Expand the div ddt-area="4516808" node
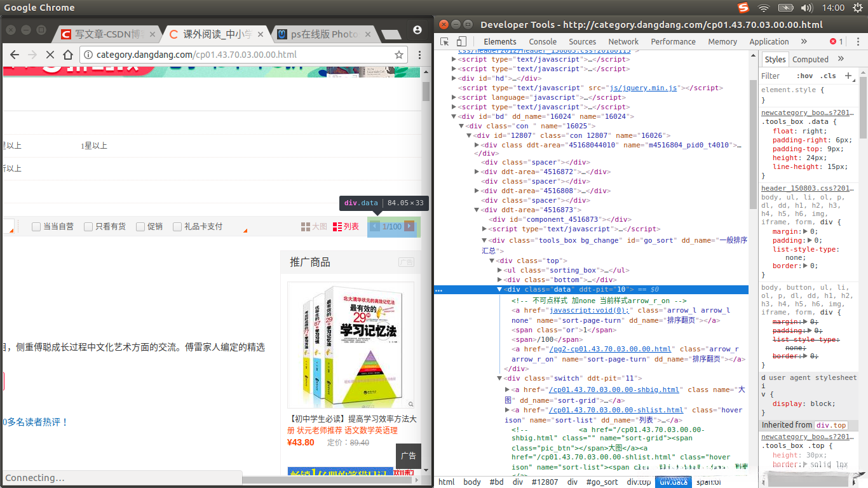This screenshot has height=488, width=868. (x=477, y=191)
